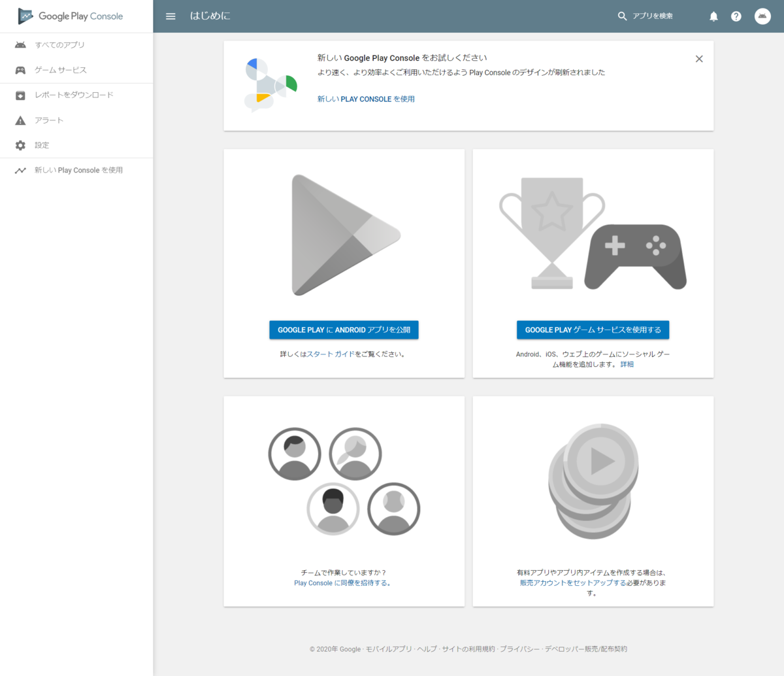Open the help menu
Image resolution: width=784 pixels, height=676 pixels.
pos(736,16)
